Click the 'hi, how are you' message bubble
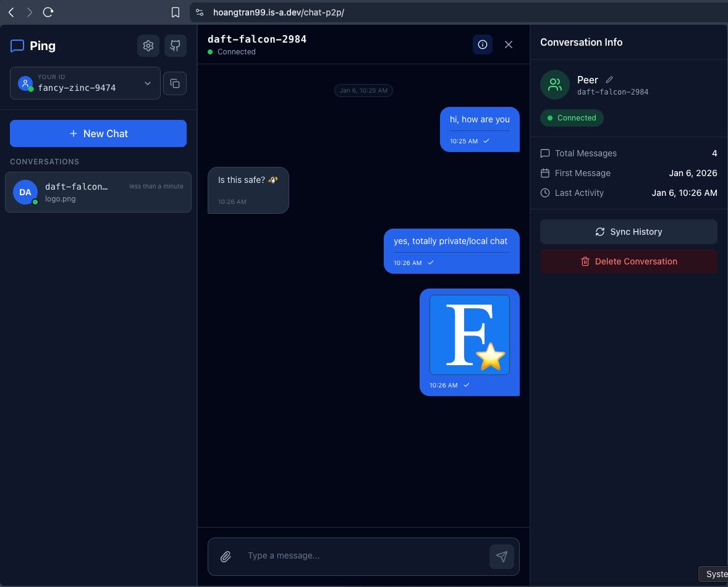 coord(480,130)
